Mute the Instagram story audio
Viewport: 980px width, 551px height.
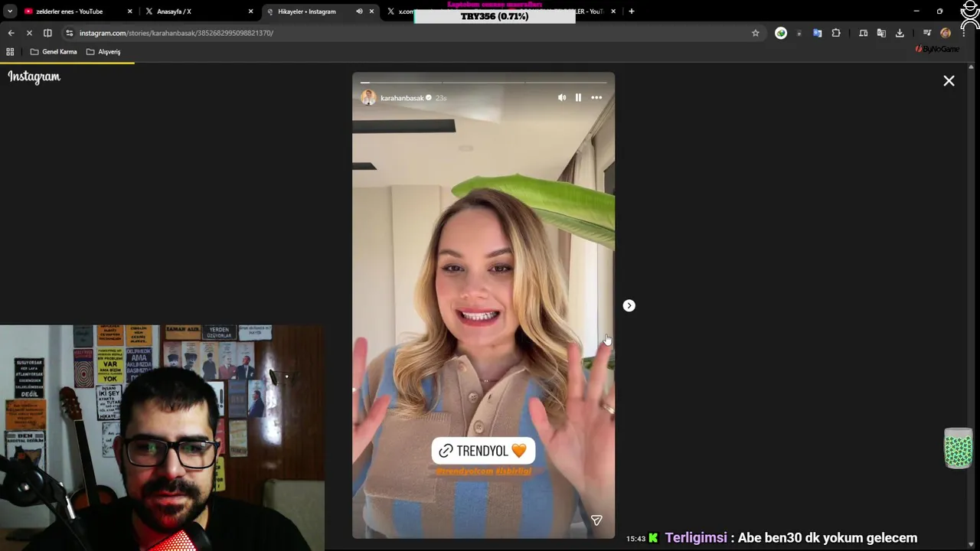click(562, 98)
